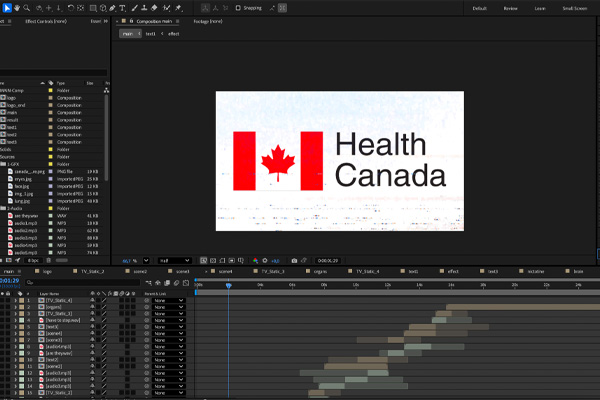Toggle the Transparency Grid icon in viewer
This screenshot has width=600, height=400.
[213, 261]
